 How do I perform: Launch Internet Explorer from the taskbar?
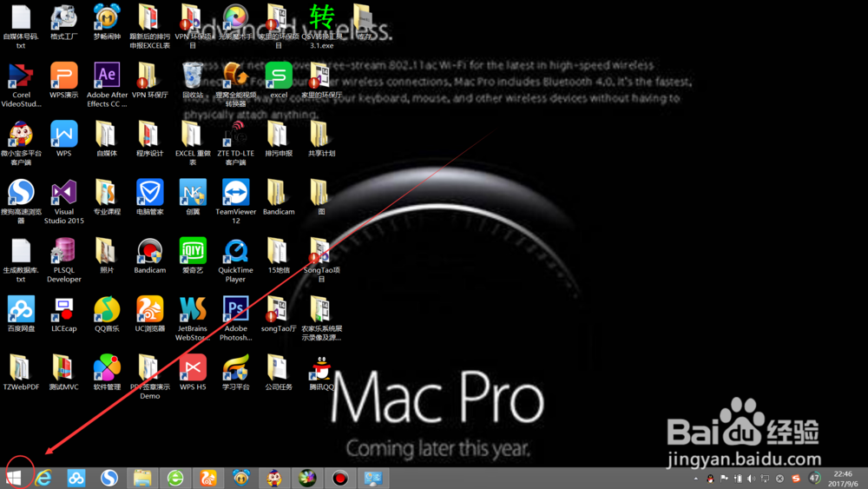click(43, 478)
